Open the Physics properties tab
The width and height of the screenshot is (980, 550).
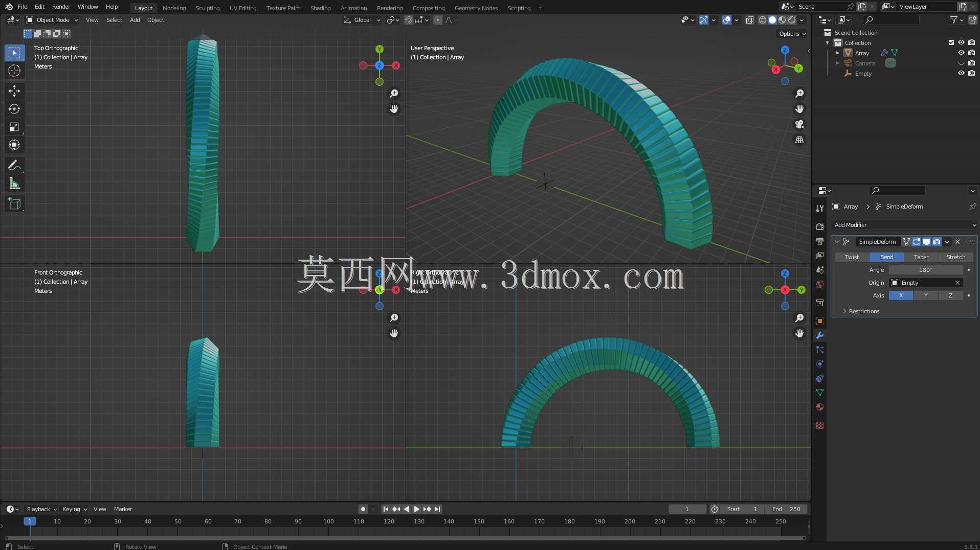click(x=820, y=364)
